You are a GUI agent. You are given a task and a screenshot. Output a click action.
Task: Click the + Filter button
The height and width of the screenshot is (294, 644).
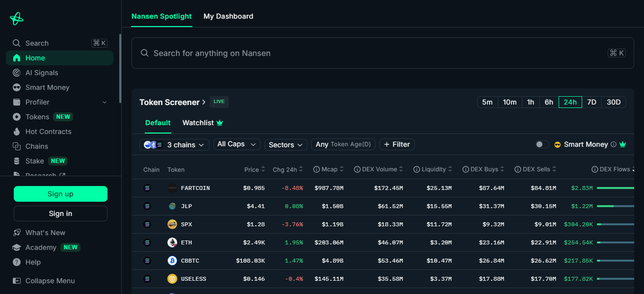click(397, 144)
